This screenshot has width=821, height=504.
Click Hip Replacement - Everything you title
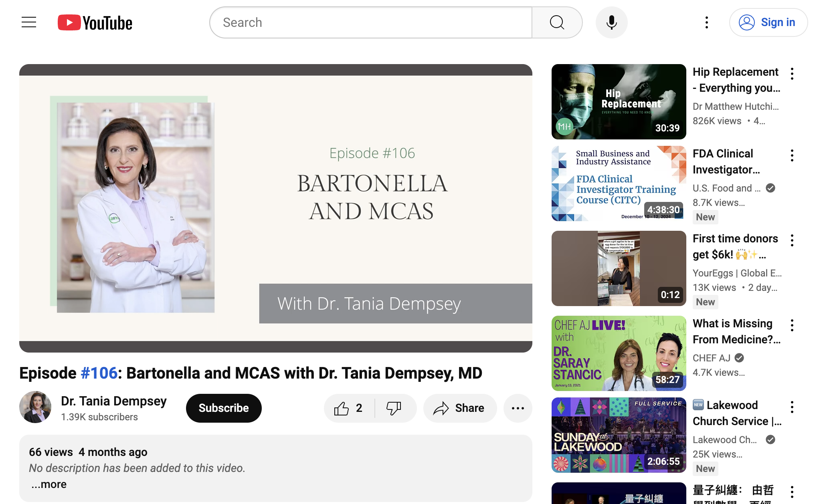pyautogui.click(x=736, y=80)
